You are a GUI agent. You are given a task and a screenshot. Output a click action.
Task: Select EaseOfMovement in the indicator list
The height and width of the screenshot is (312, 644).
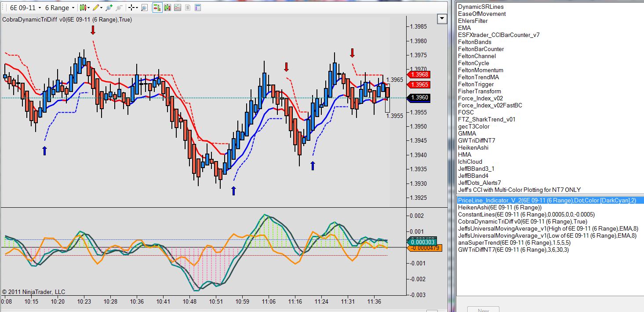pyautogui.click(x=482, y=14)
